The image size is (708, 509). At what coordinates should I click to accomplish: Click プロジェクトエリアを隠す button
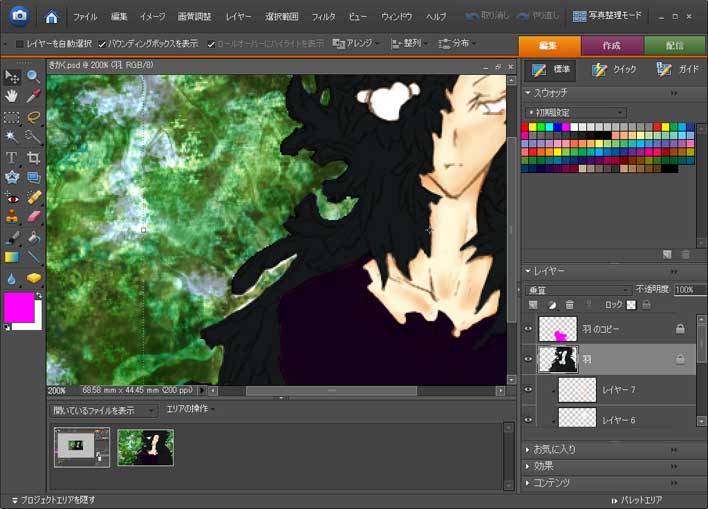(x=53, y=500)
